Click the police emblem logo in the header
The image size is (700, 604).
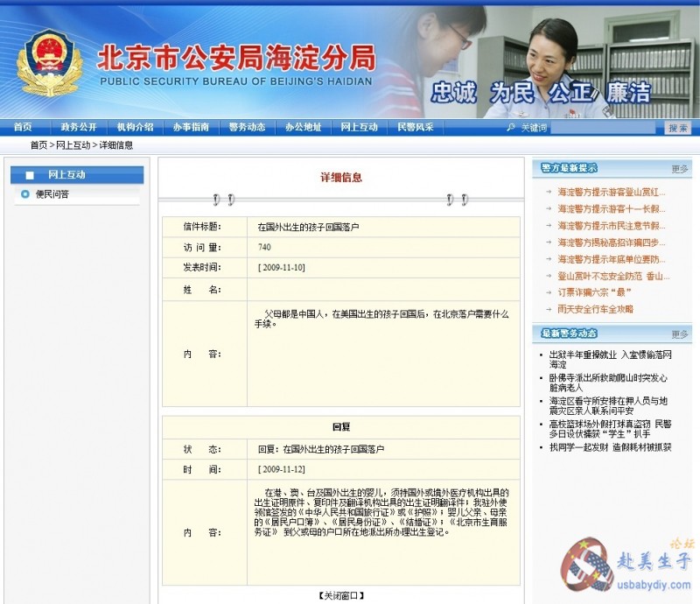tap(49, 64)
